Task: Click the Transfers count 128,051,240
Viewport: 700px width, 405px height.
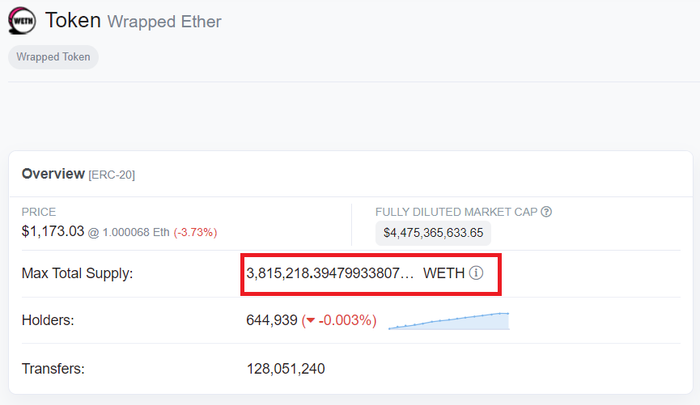Action: pyautogui.click(x=286, y=369)
